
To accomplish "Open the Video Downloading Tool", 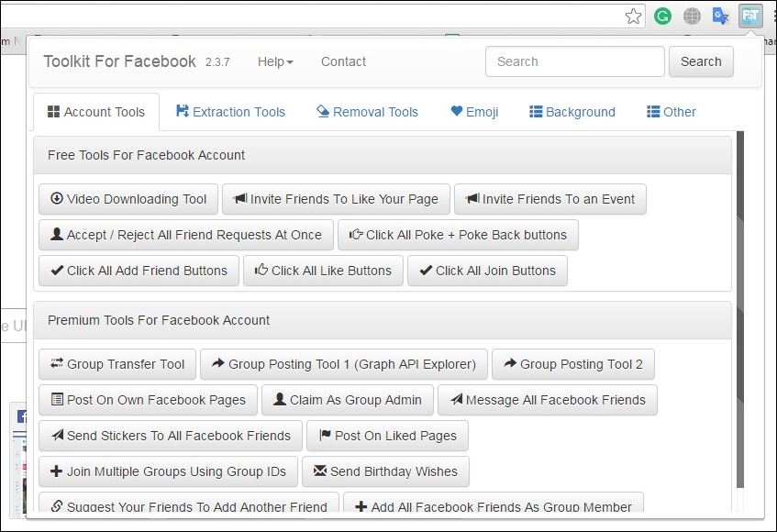I will click(128, 199).
